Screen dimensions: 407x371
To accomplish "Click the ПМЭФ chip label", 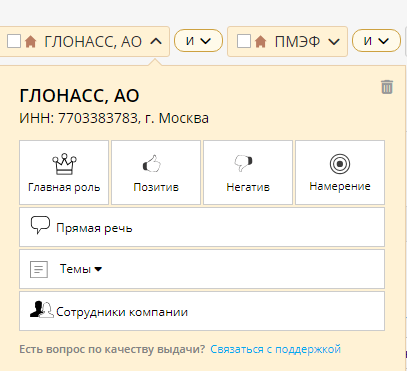I will [x=297, y=42].
